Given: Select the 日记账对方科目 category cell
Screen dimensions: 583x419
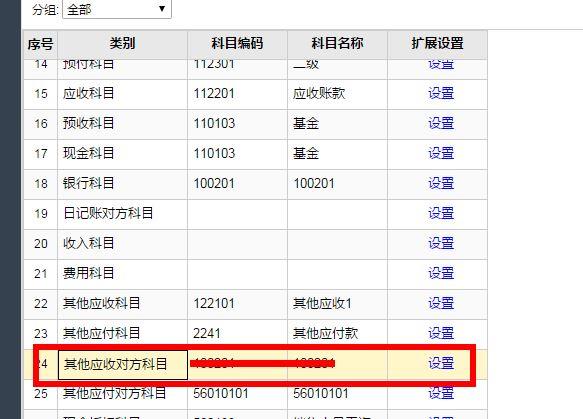Looking at the screenshot, I should 122,215.
